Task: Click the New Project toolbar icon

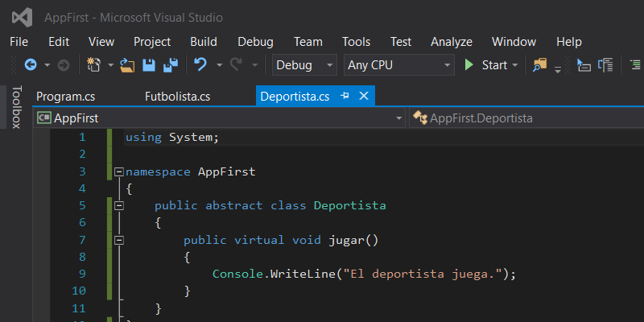Action: (93, 65)
